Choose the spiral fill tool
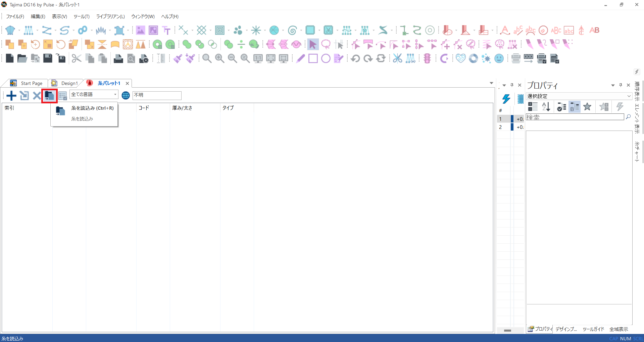The height and width of the screenshot is (342, 644). coord(292,30)
